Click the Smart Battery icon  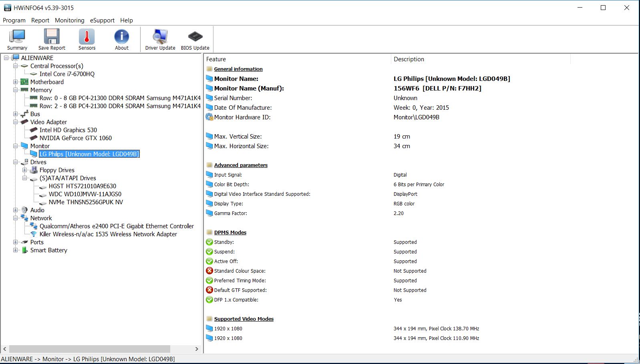(24, 250)
